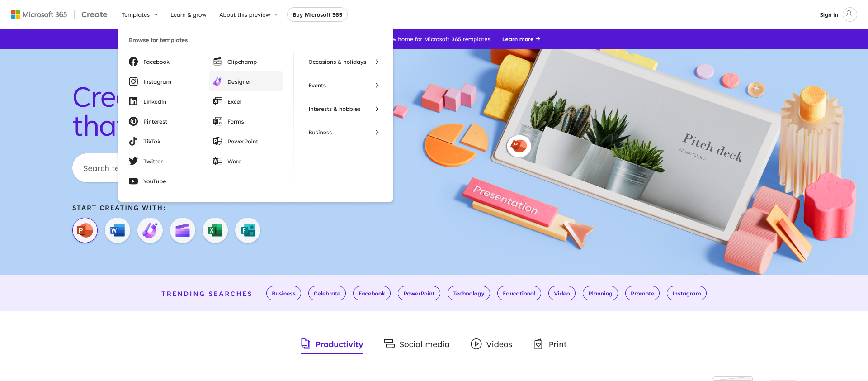The image size is (868, 381).
Task: Select the Instagram icon in templates menu
Action: point(133,81)
